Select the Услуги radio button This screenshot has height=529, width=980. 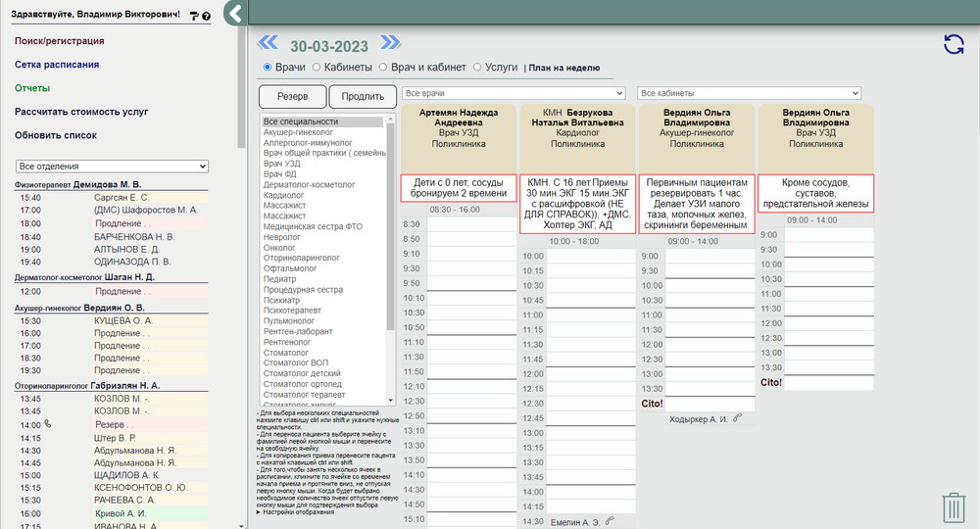pyautogui.click(x=477, y=67)
